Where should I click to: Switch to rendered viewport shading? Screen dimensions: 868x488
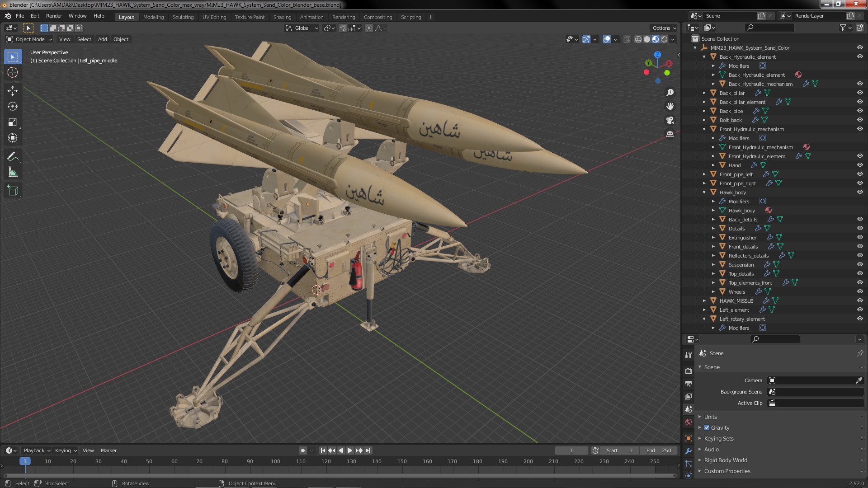point(664,39)
